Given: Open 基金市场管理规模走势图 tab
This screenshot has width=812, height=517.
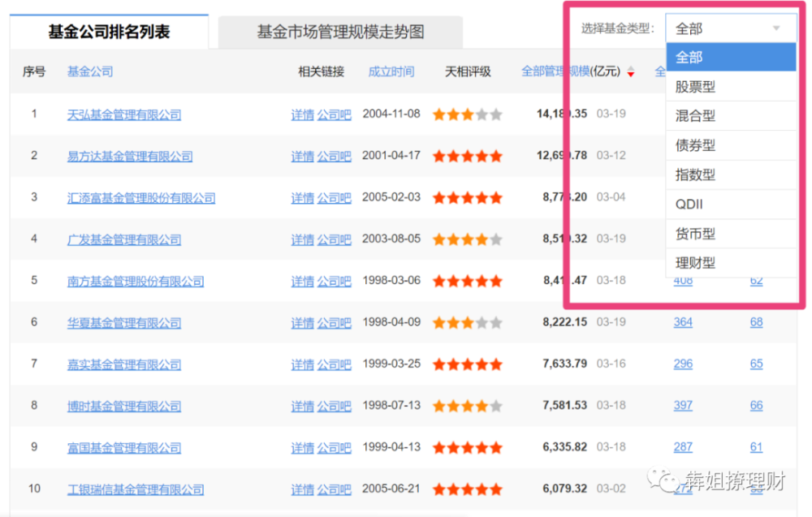Looking at the screenshot, I should point(340,32).
